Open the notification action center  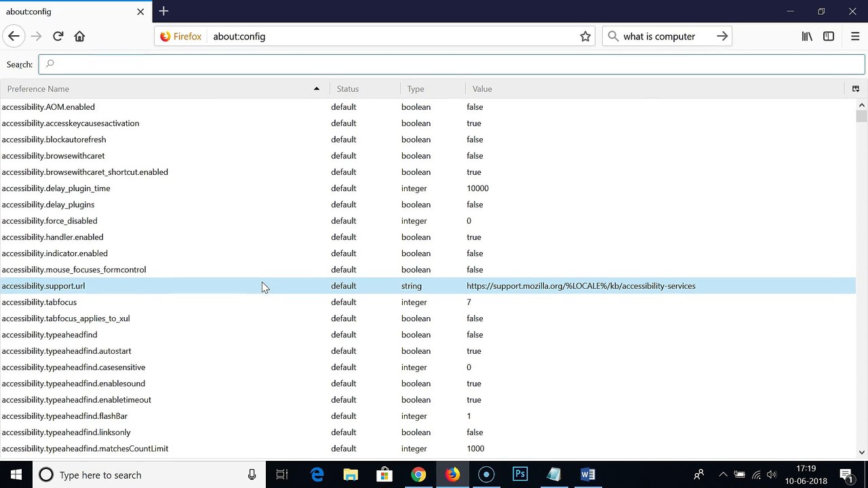(846, 474)
